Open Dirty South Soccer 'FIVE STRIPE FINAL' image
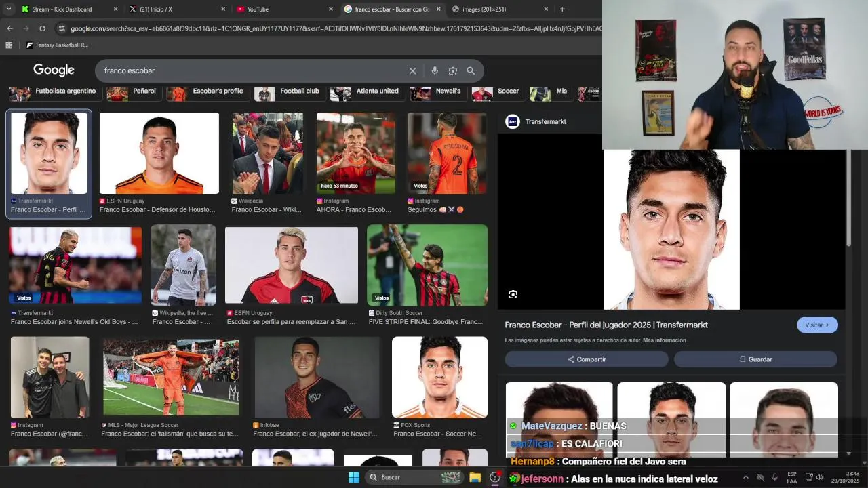This screenshot has width=868, height=488. [427, 265]
